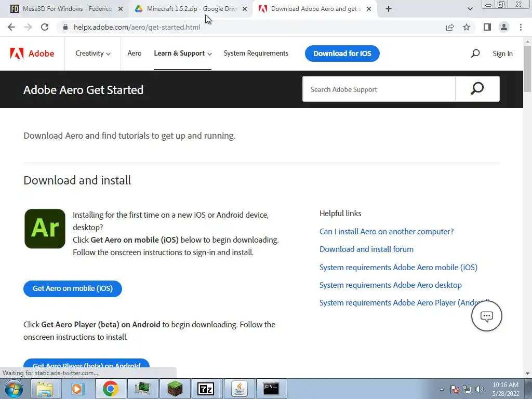Close the Mesa3D For Windows tab
Image resolution: width=532 pixels, height=399 pixels.
click(x=121, y=9)
